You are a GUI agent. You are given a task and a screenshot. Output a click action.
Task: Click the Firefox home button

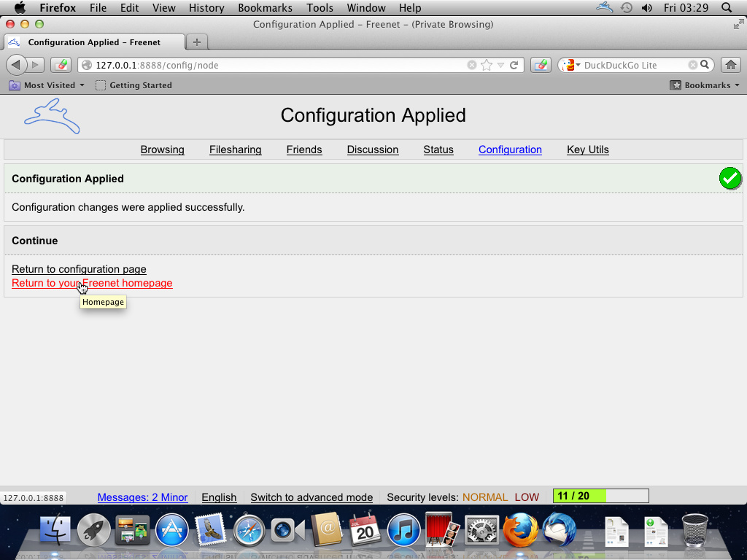point(730,65)
